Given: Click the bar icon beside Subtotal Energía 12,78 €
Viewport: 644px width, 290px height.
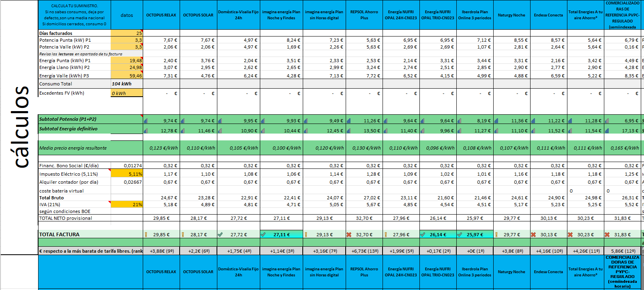Looking at the screenshot, I should [146, 130].
